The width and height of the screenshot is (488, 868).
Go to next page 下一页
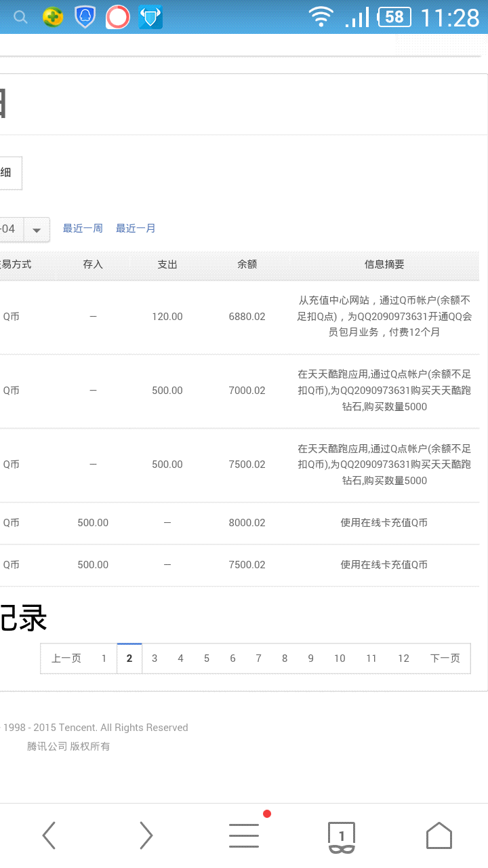point(445,658)
